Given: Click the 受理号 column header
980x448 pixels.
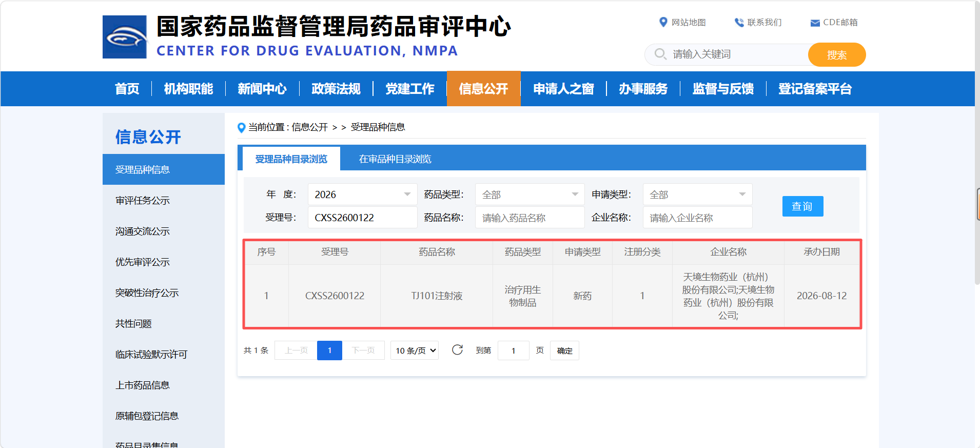Looking at the screenshot, I should point(335,252).
